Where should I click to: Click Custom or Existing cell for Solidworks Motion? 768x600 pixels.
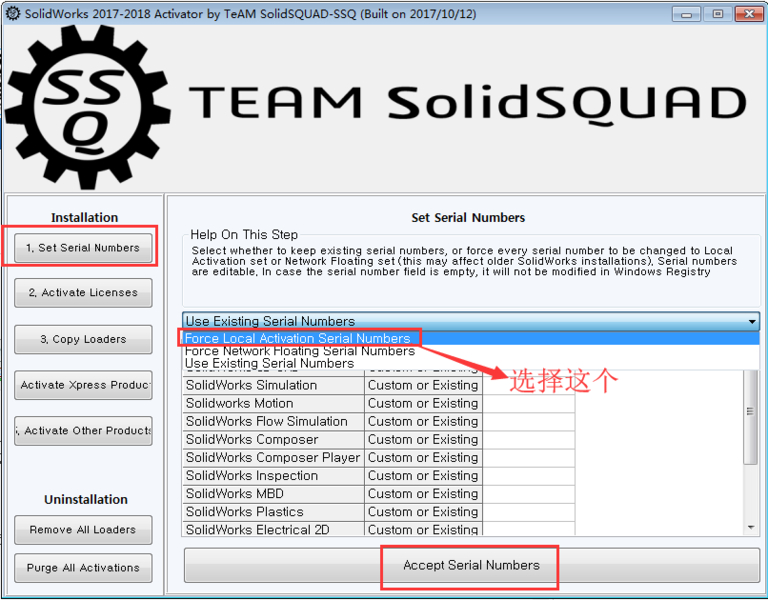pyautogui.click(x=423, y=404)
